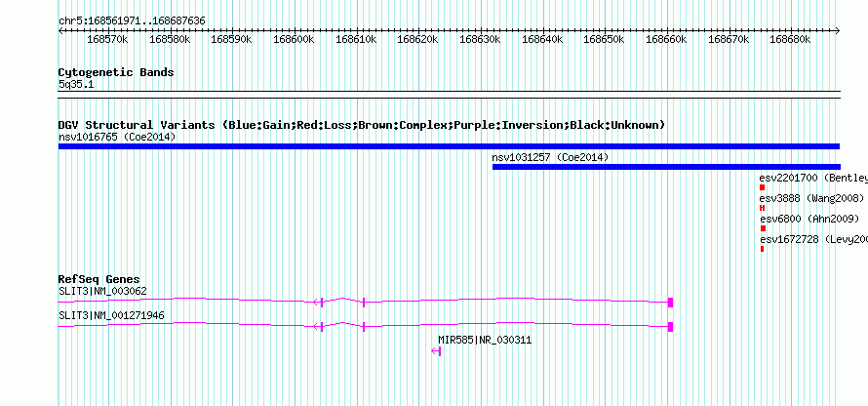Viewport: 868px width, 406px height.
Task: Select the MIR585 arrow glyph
Action: pos(436,351)
